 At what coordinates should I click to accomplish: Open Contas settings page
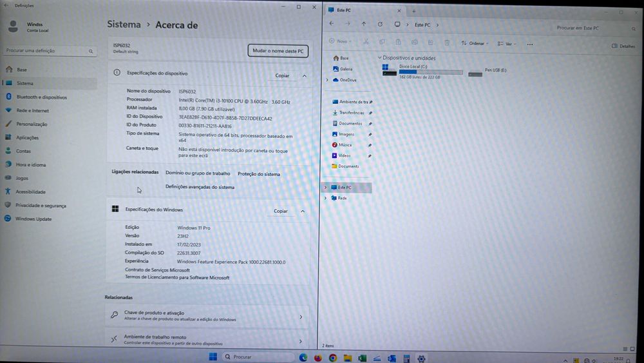pyautogui.click(x=23, y=152)
